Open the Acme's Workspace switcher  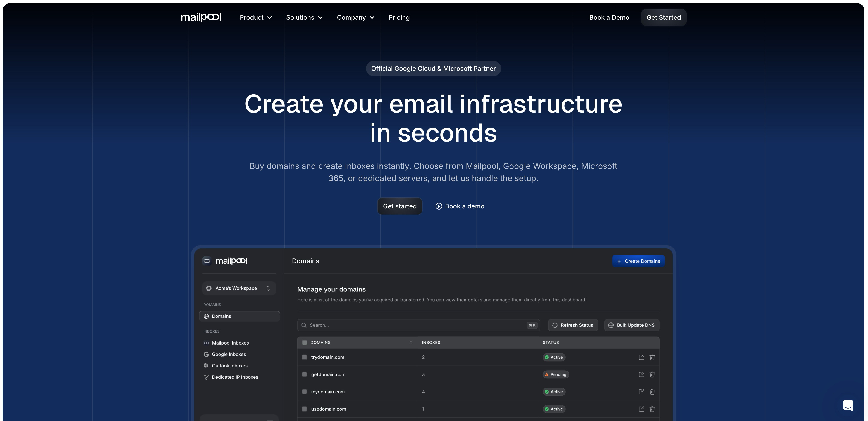239,288
